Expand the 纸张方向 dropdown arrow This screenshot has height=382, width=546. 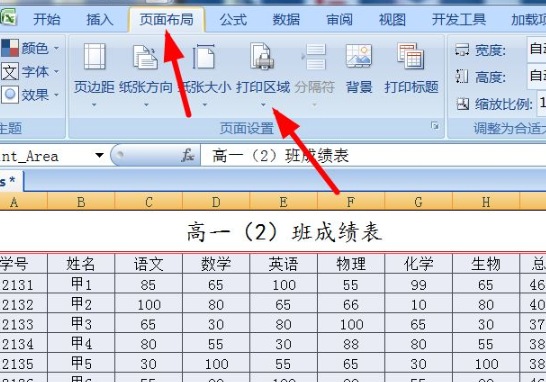(x=146, y=104)
